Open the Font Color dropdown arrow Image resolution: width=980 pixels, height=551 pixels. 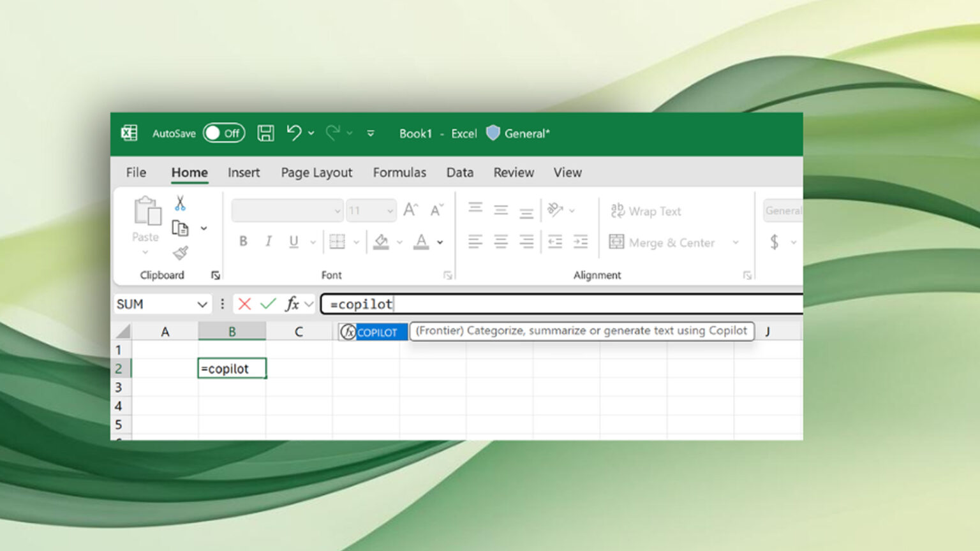[x=440, y=242]
